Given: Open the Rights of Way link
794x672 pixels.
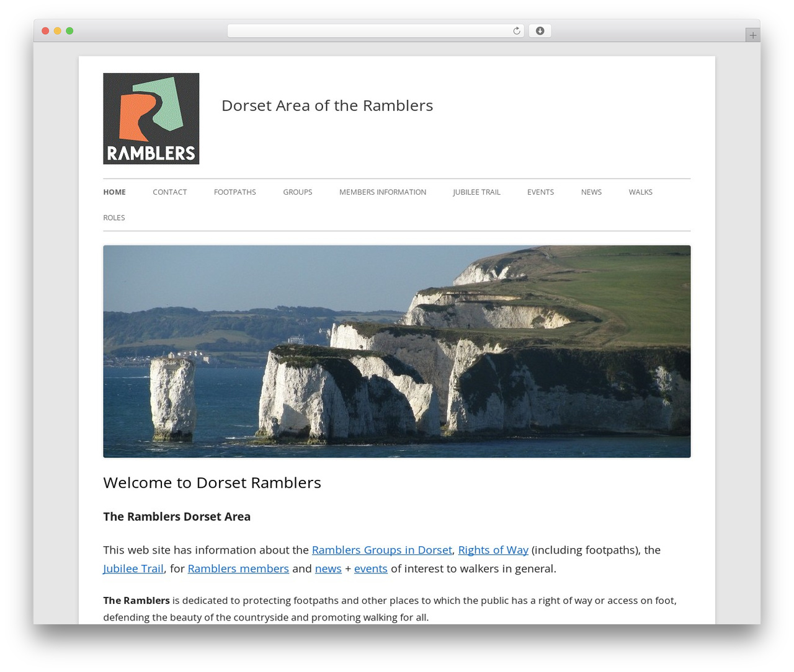Looking at the screenshot, I should point(493,550).
